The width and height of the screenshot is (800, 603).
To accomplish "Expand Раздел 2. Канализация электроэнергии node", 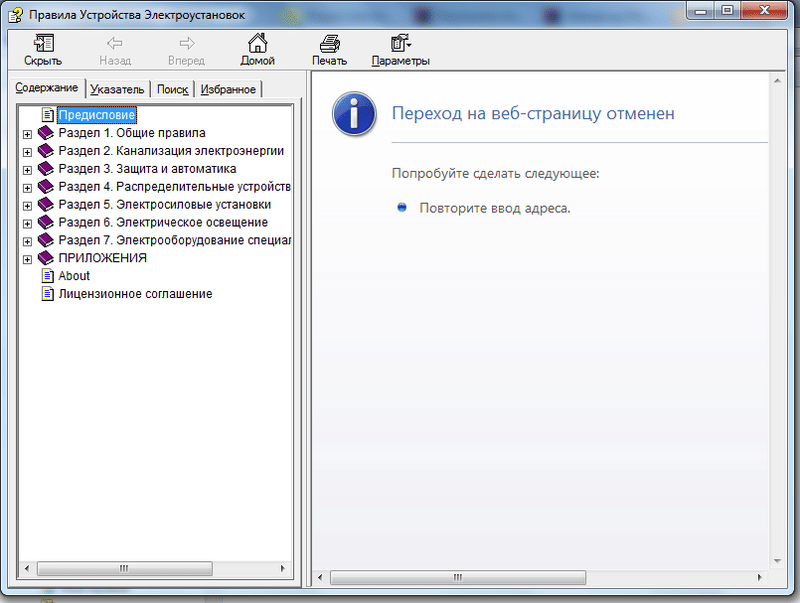I will point(27,151).
